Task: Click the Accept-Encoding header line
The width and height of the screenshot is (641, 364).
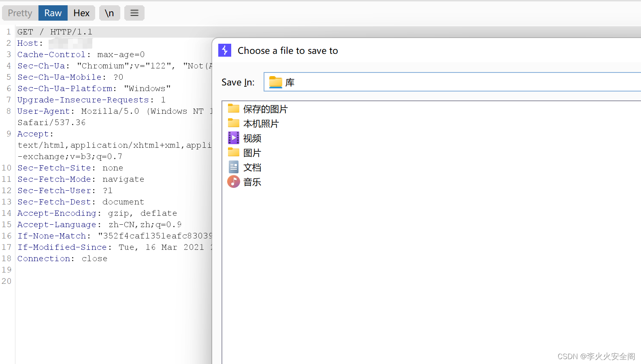Action: click(x=97, y=213)
